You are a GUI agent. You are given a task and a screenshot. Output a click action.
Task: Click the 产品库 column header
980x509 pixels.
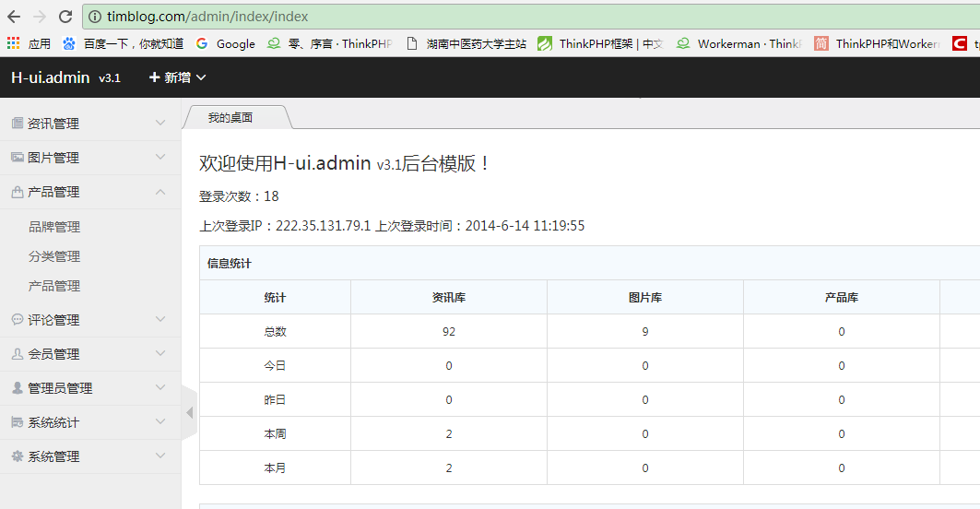point(841,298)
